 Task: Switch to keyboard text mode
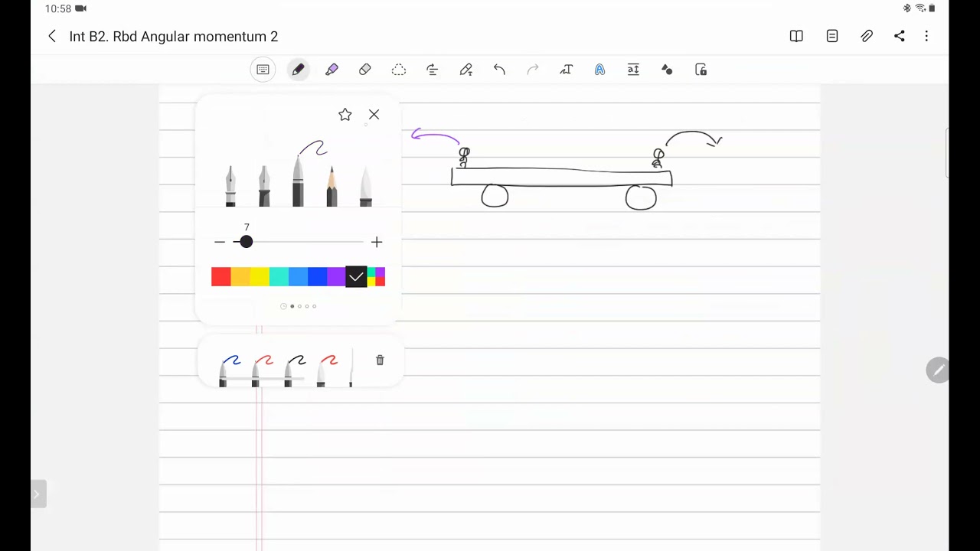(x=263, y=70)
